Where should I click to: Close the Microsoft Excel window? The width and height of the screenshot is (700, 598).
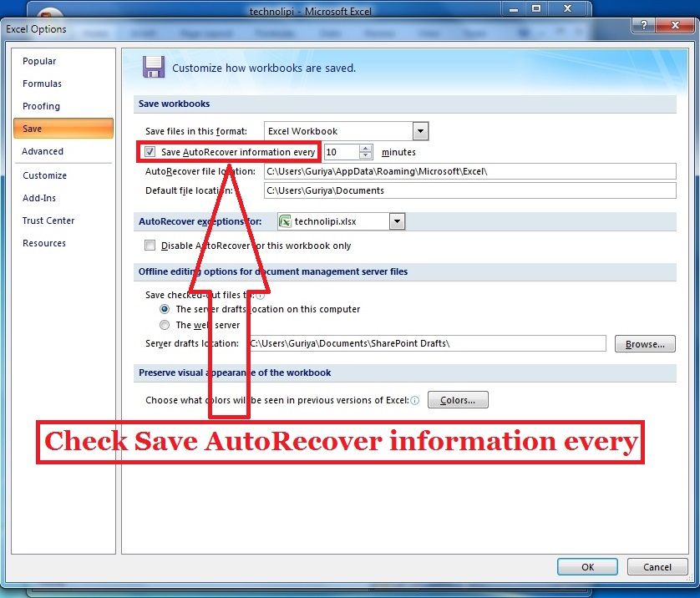(x=567, y=8)
